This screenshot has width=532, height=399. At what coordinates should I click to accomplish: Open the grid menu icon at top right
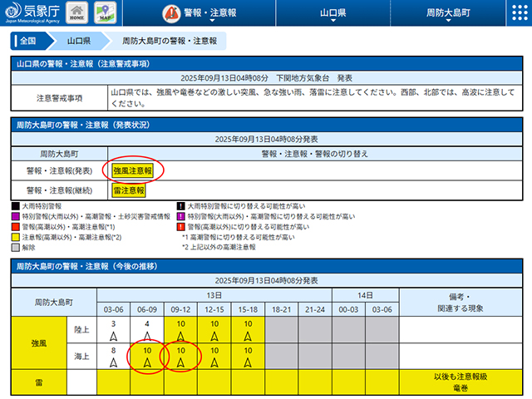pyautogui.click(x=517, y=14)
